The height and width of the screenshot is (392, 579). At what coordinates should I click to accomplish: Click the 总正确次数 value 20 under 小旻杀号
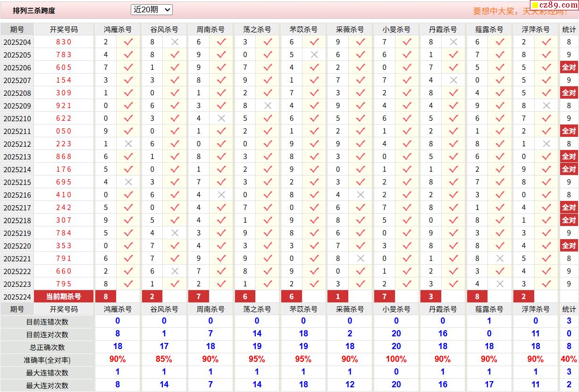click(x=396, y=347)
